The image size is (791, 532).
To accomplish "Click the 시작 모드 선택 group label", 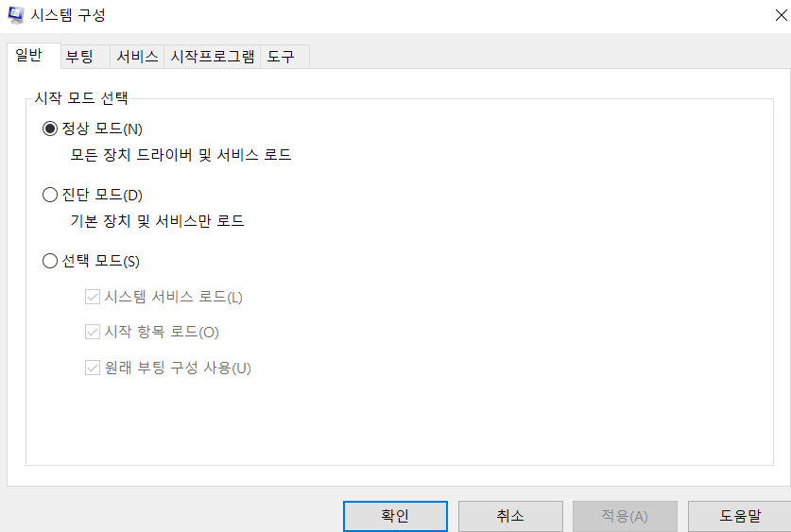I will 80,98.
